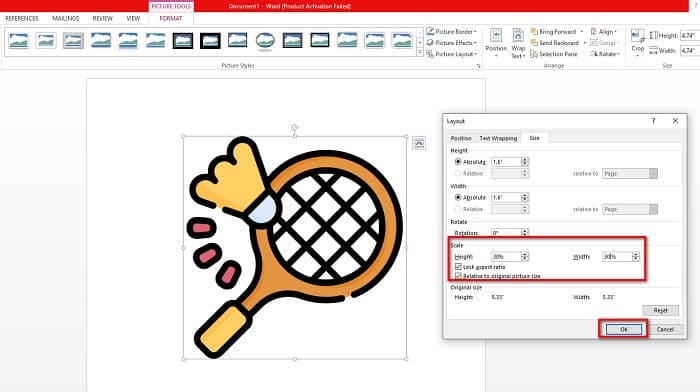The height and width of the screenshot is (392, 700).
Task: Adjust the absolute width stepper
Action: coord(525,197)
